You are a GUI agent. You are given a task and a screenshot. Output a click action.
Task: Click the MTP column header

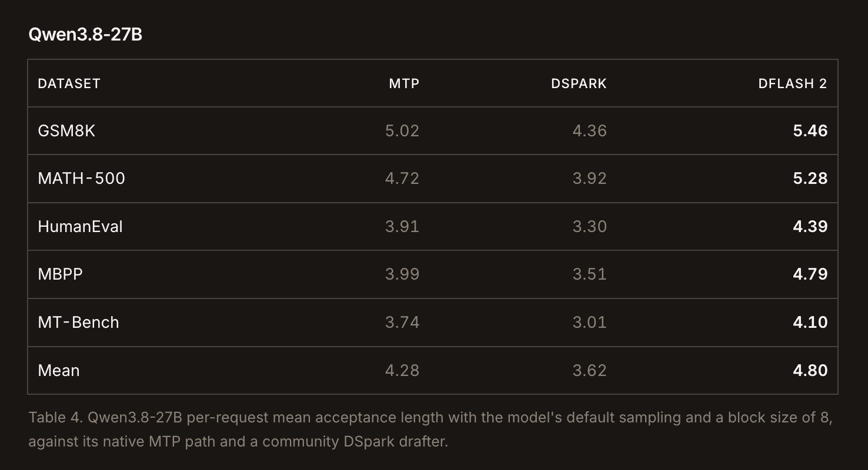click(x=404, y=83)
